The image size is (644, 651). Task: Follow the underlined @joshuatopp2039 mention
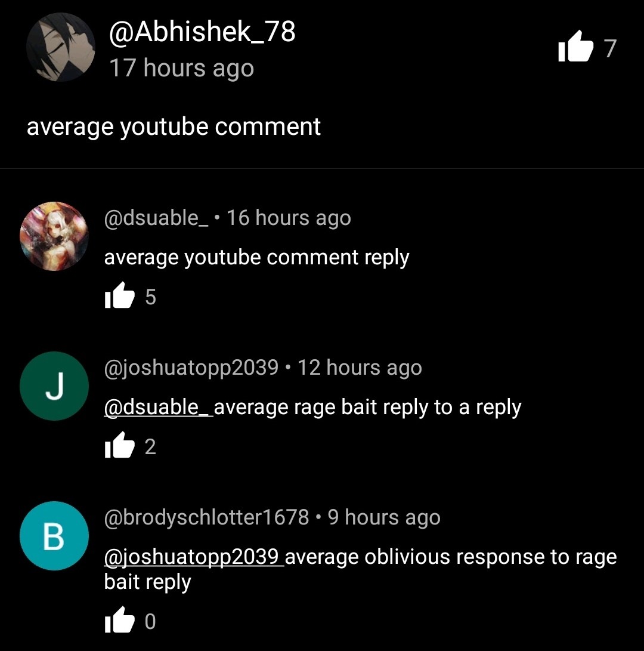(194, 557)
